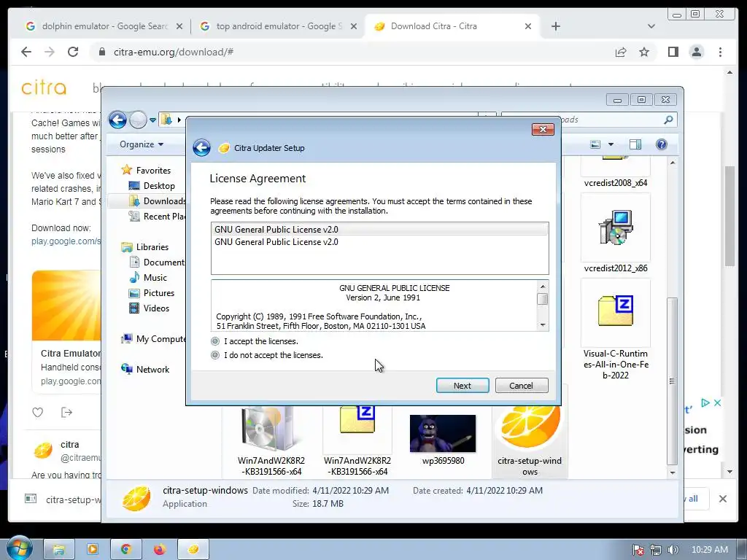Open My Computer in Explorer sidebar
The width and height of the screenshot is (747, 560).
155,338
